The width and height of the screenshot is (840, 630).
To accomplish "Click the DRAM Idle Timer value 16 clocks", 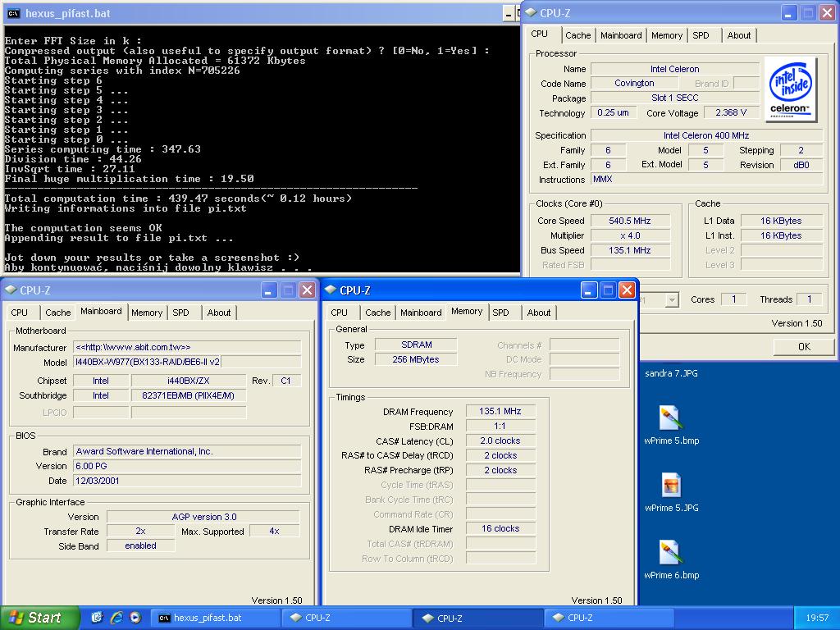I will coord(500,529).
